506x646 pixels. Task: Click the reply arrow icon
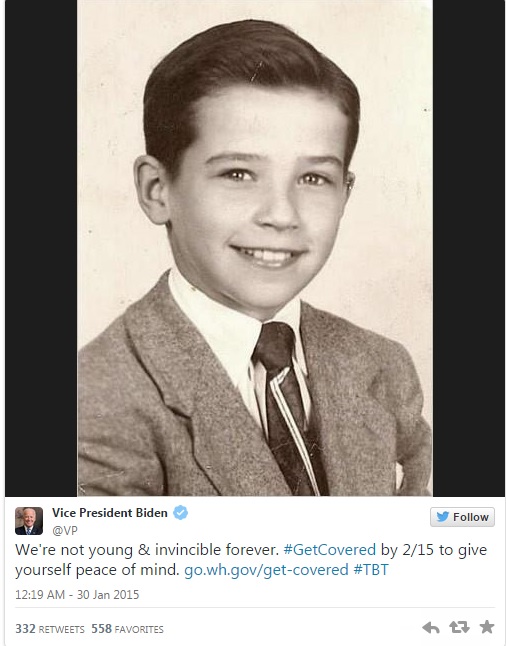(x=431, y=627)
